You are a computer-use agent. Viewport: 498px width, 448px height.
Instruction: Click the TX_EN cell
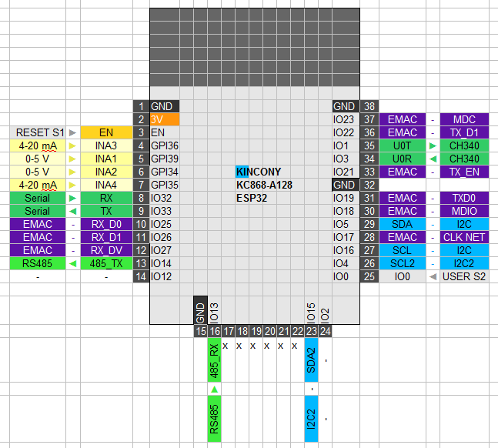[464, 172]
